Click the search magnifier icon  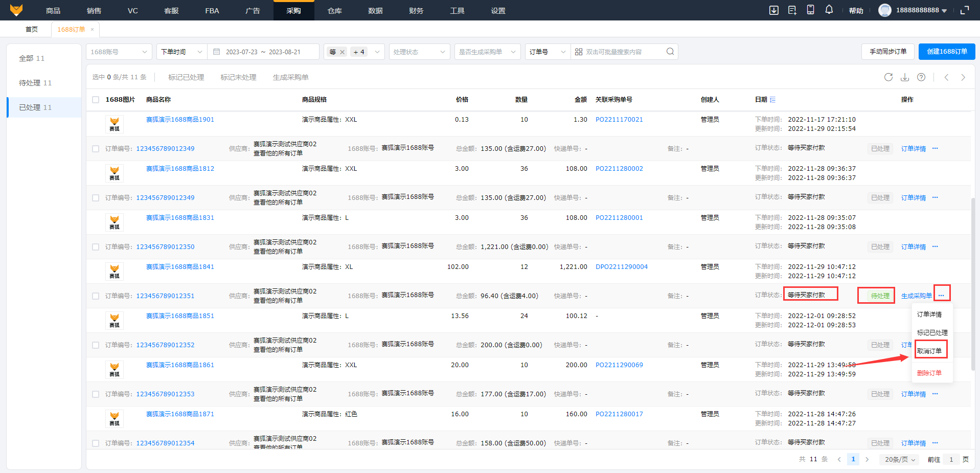pyautogui.click(x=670, y=52)
